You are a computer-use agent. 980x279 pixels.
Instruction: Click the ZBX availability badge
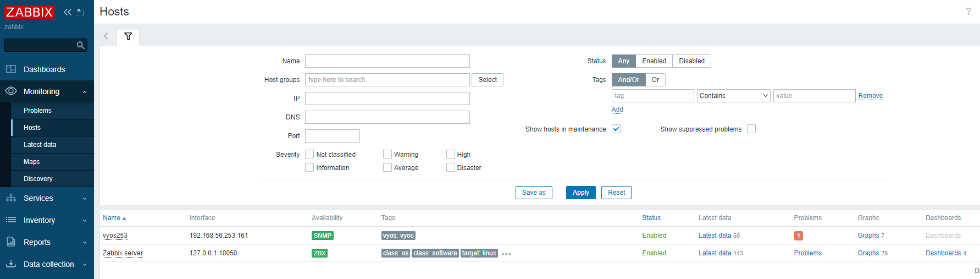319,253
